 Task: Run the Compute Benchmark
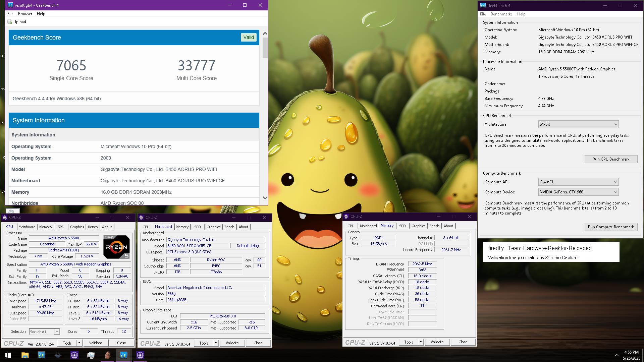611,227
